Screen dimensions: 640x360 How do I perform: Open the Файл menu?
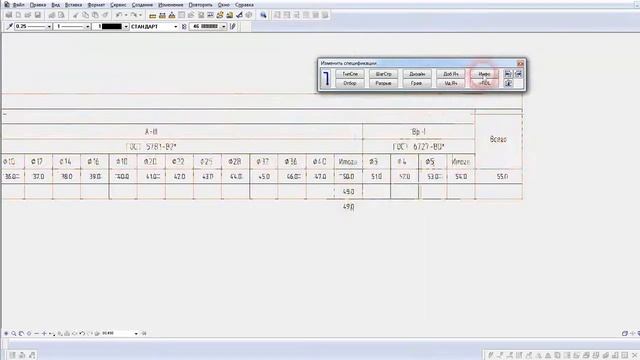coord(18,5)
